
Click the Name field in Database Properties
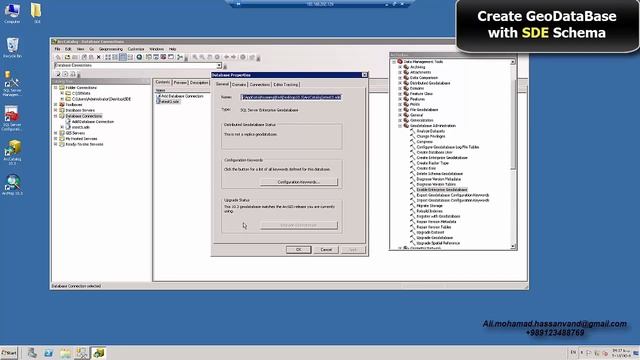tap(291, 97)
